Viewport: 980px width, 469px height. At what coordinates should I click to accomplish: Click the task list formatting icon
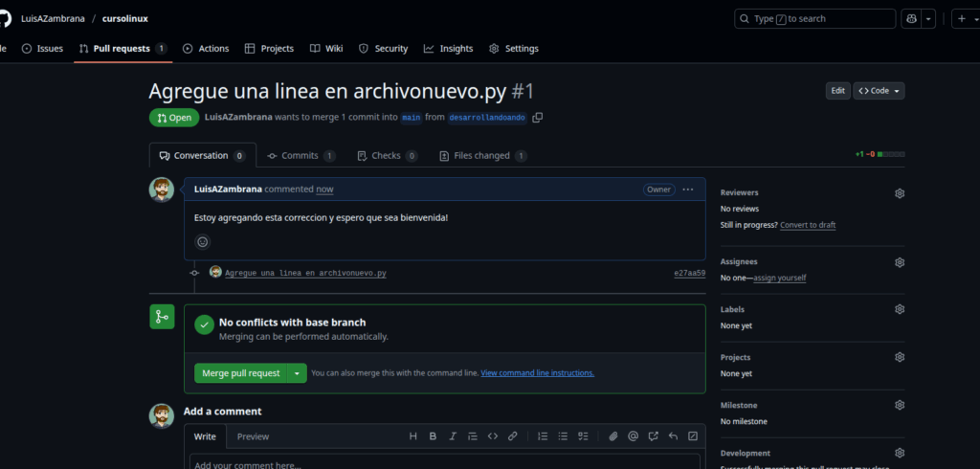tap(582, 436)
